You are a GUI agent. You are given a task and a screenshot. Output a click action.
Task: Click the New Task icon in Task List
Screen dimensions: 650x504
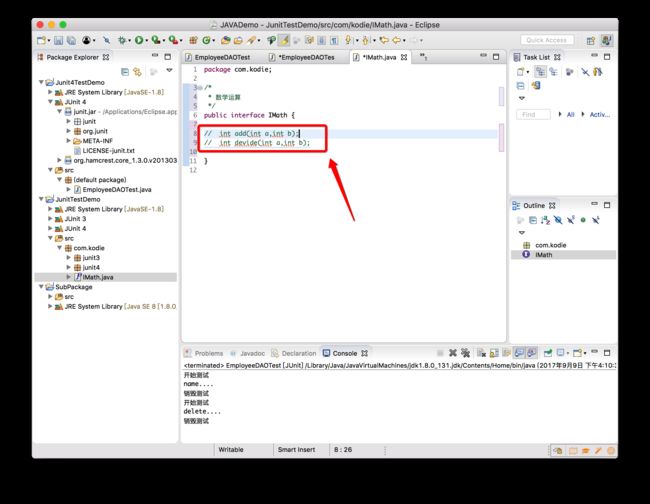coord(521,72)
